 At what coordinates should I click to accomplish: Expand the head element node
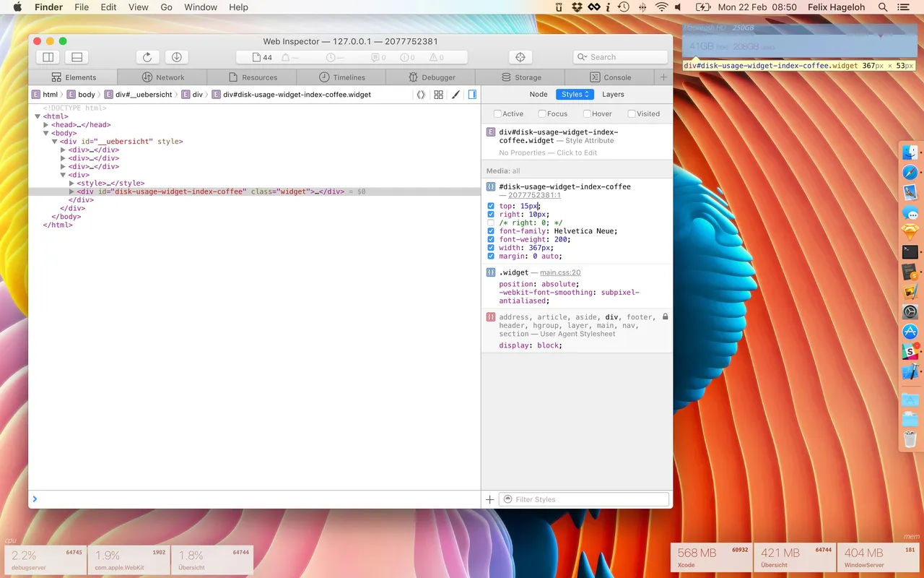(46, 125)
